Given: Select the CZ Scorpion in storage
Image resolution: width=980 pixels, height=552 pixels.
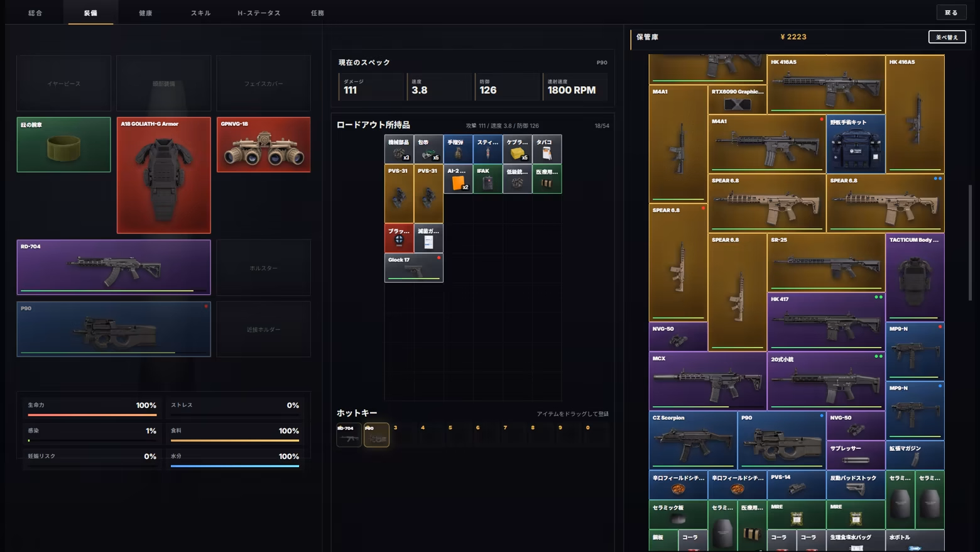Looking at the screenshot, I should pyautogui.click(x=693, y=440).
